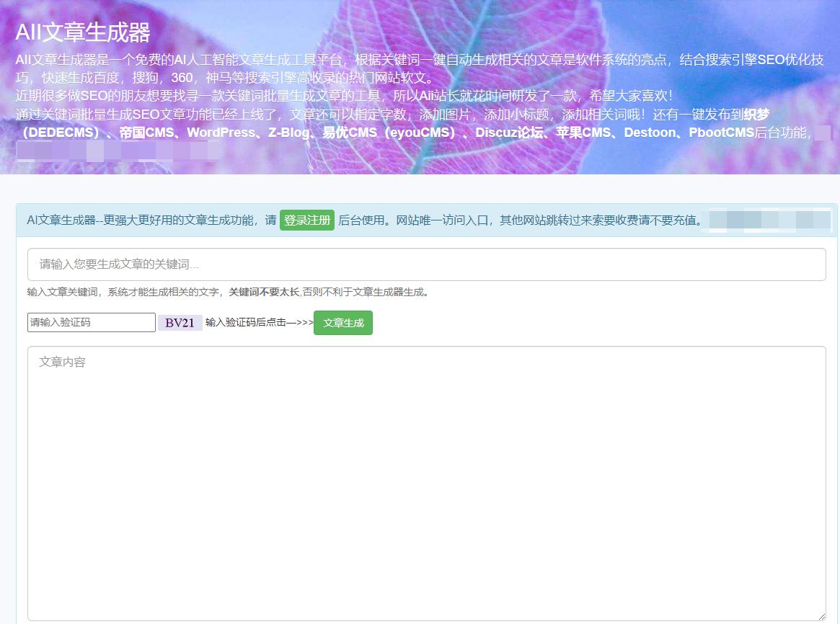Click the 文章生成 submit button
Image resolution: width=840 pixels, height=624 pixels.
coord(342,323)
